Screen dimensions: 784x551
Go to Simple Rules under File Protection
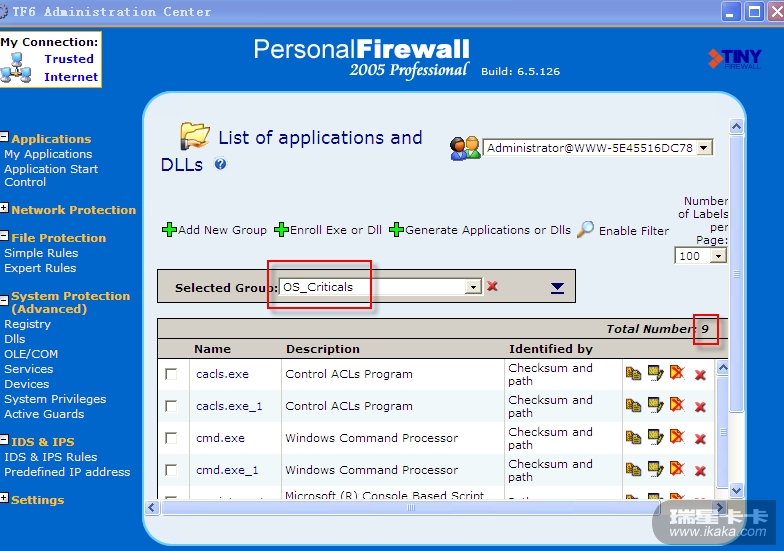pos(41,253)
